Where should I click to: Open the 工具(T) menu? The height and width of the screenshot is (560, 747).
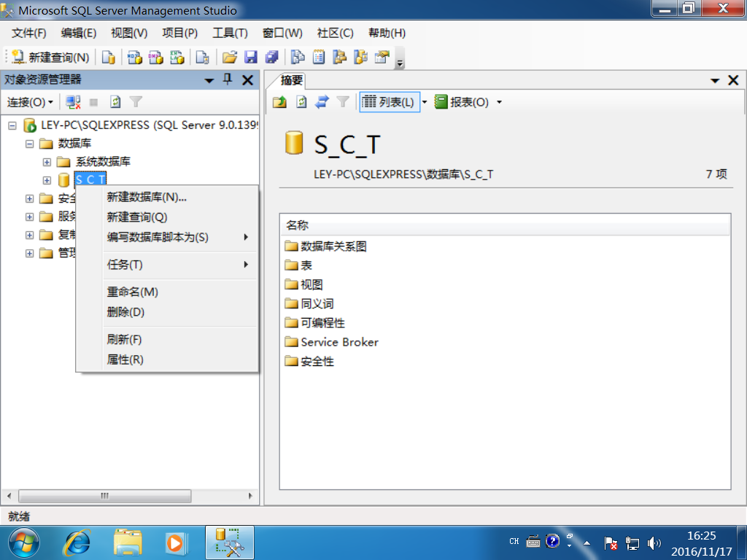pos(230,33)
